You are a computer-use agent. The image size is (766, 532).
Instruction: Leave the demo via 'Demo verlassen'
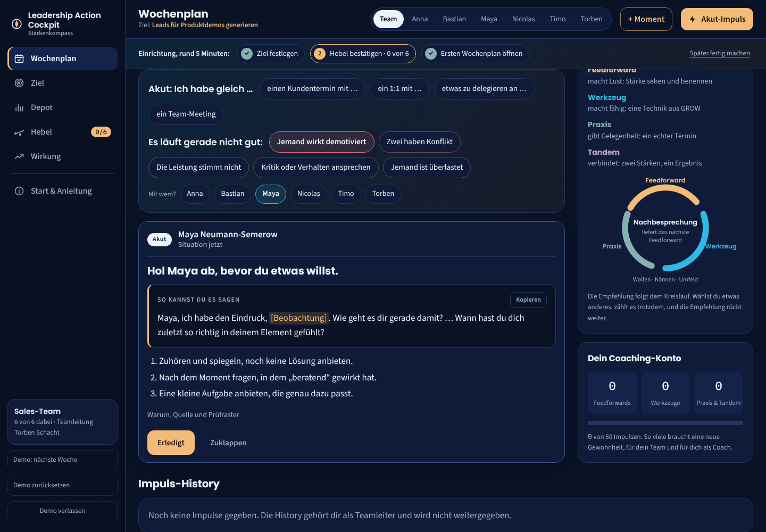click(x=62, y=511)
